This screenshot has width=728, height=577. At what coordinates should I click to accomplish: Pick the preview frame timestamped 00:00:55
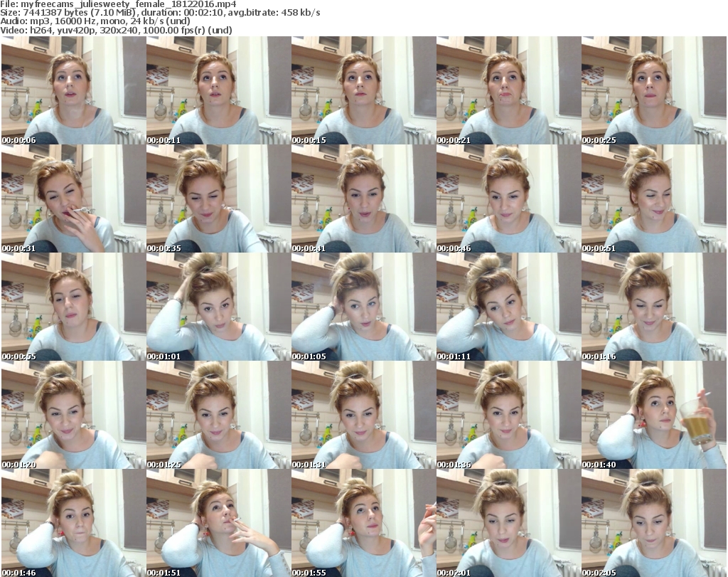(73, 307)
